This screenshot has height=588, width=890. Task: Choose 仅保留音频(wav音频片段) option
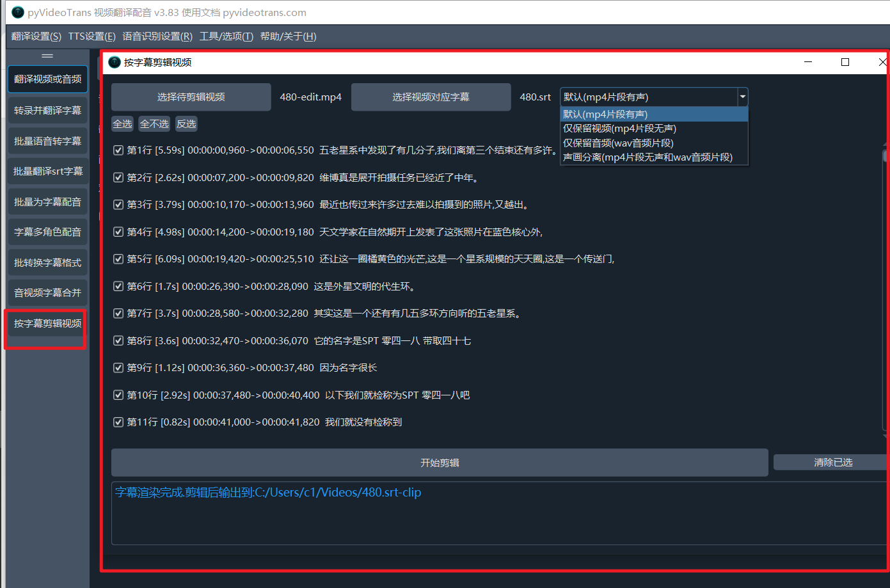pos(618,143)
